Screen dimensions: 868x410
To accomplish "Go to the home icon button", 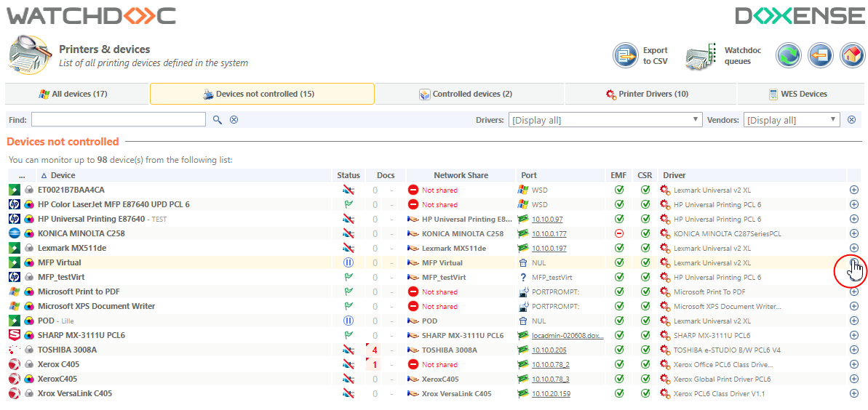I will (852, 55).
